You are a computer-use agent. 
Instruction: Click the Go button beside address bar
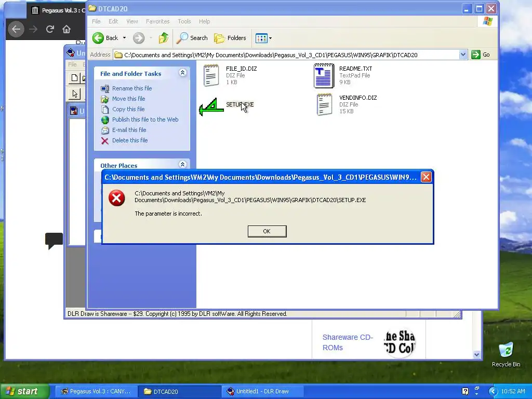(481, 55)
